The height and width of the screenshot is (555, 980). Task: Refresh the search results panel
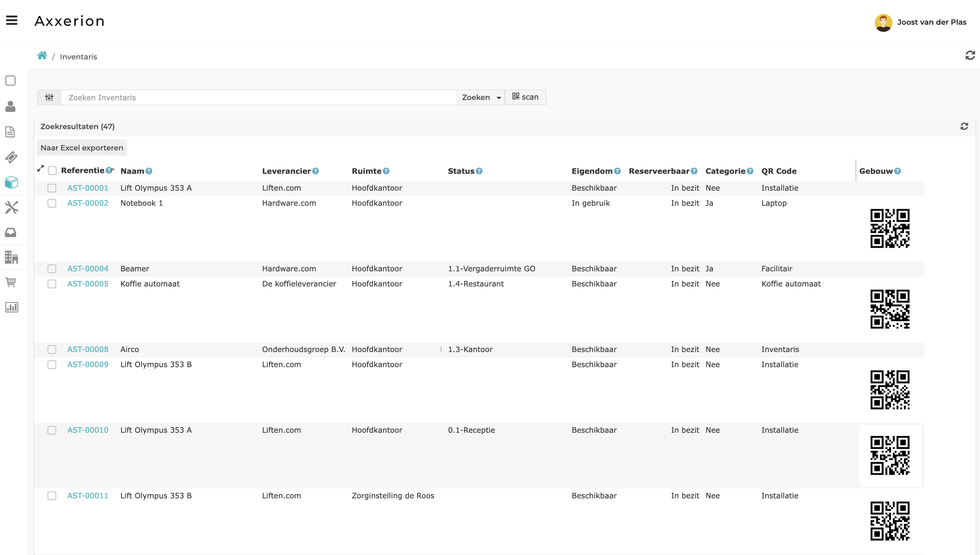(964, 126)
